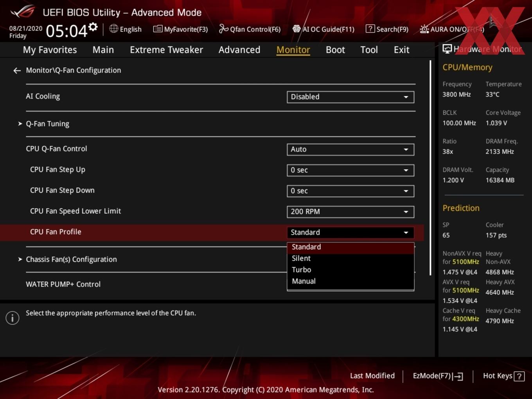The width and height of the screenshot is (532, 399).
Task: Click the Hot Keys question mark icon
Action: point(519,376)
